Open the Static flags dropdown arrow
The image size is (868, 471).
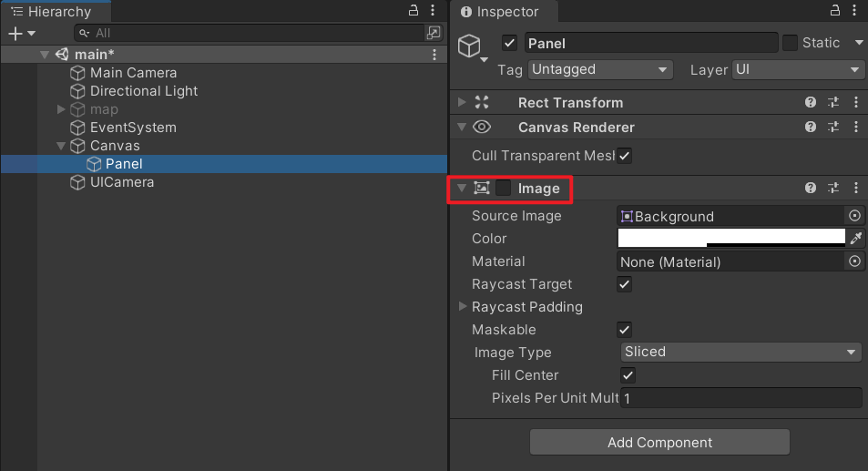coord(859,43)
